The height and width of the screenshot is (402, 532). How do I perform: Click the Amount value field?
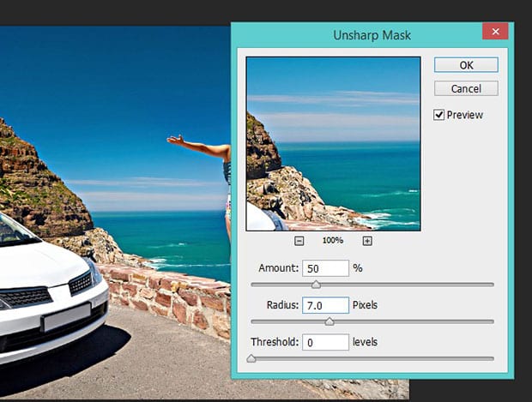[325, 268]
